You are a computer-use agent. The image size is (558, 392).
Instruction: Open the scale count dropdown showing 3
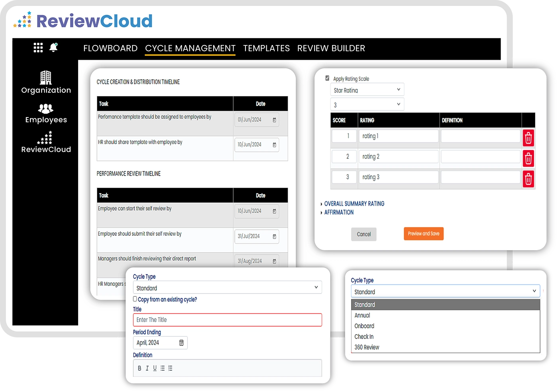point(367,104)
